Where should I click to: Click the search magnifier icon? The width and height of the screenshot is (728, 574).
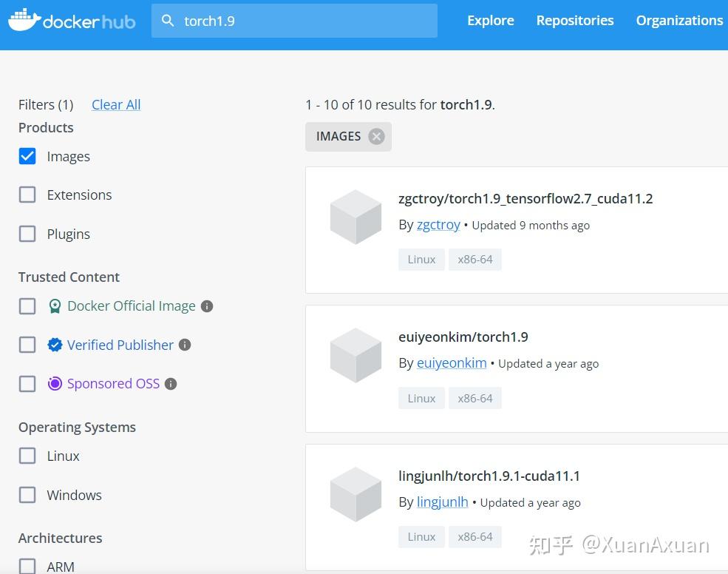click(168, 21)
